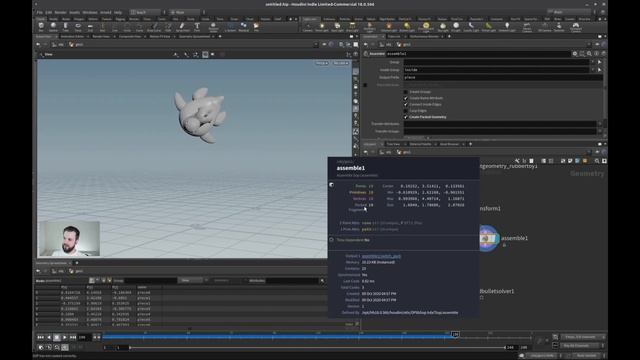Select the Sphere shelf tool
640x360 pixels.
point(53,27)
